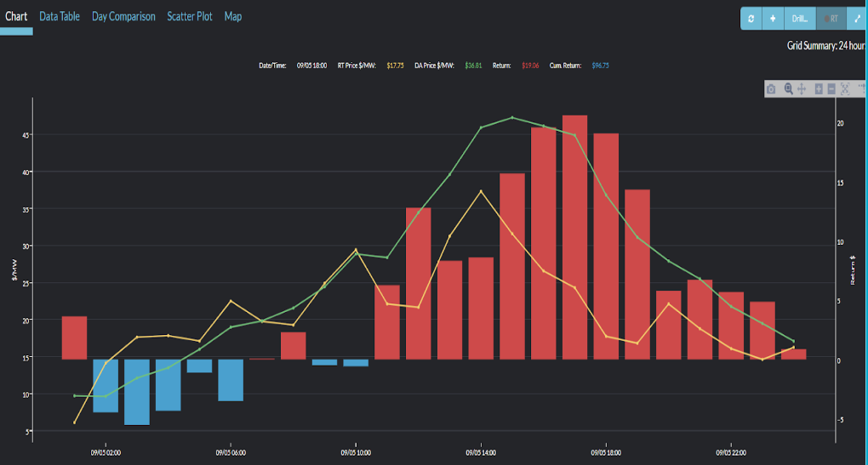Open the Map tab
Viewport: 868px width, 465px height.
click(x=233, y=16)
